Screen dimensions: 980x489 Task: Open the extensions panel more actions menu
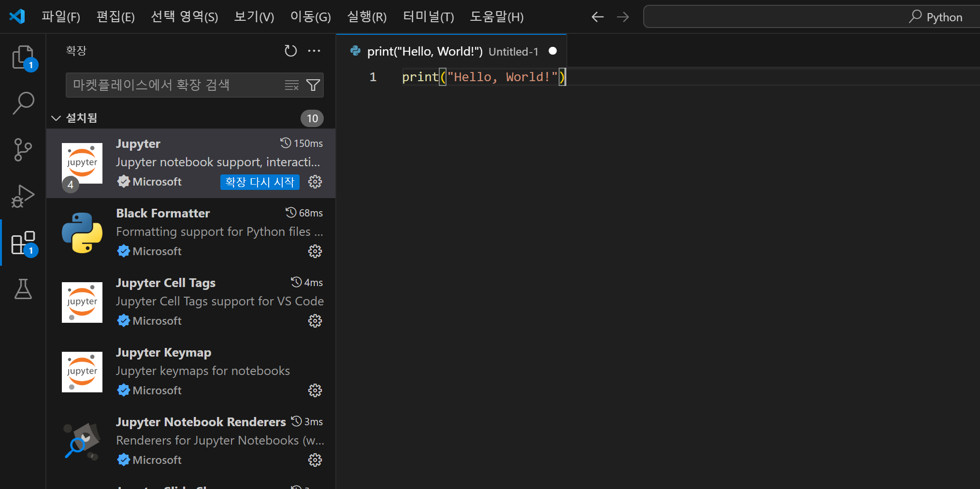tap(314, 51)
